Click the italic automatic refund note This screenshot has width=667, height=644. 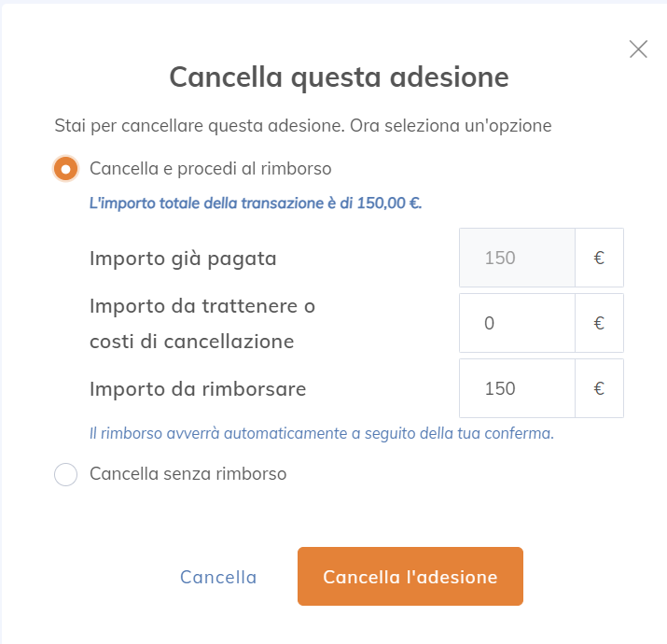(x=321, y=433)
